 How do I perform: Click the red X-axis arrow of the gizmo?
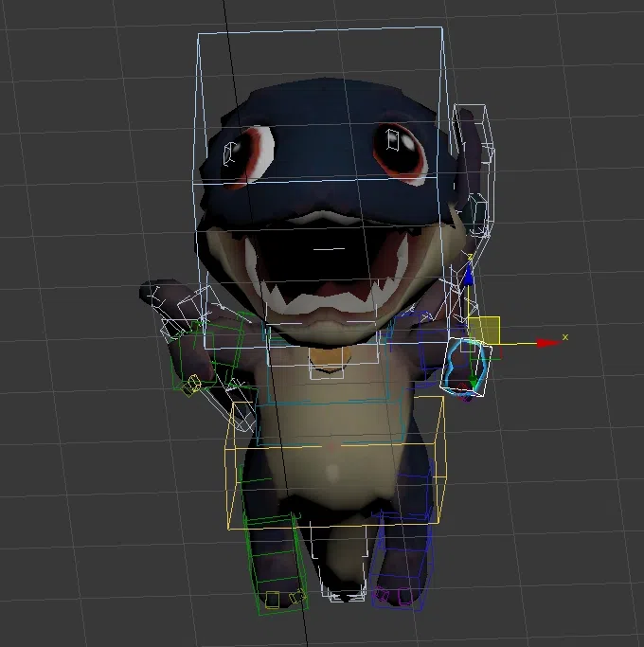[x=546, y=342]
